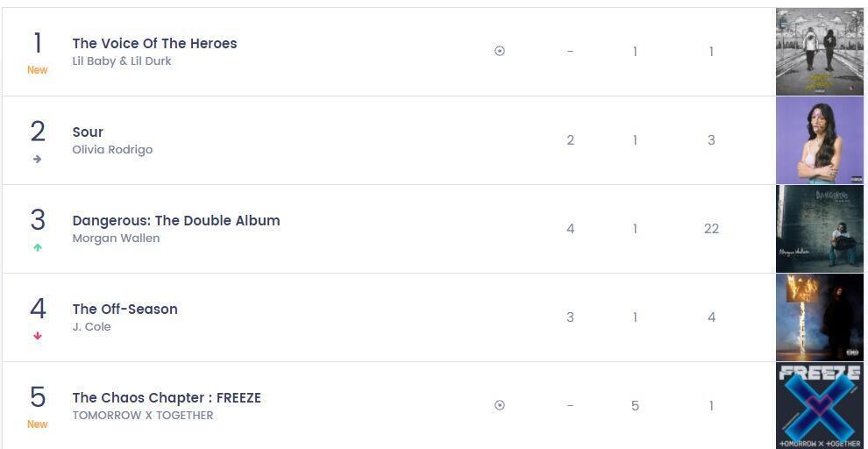Open The Voice Of The Heroes album cover
This screenshot has width=868, height=449.
(819, 52)
